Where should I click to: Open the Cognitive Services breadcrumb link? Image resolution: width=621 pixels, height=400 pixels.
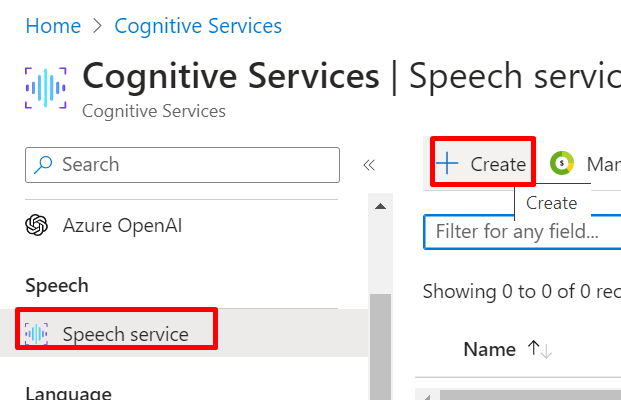click(198, 26)
